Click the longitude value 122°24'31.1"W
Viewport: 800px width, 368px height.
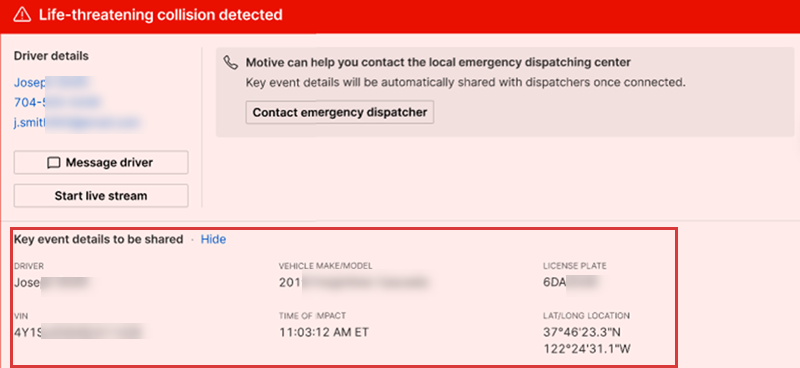[588, 349]
